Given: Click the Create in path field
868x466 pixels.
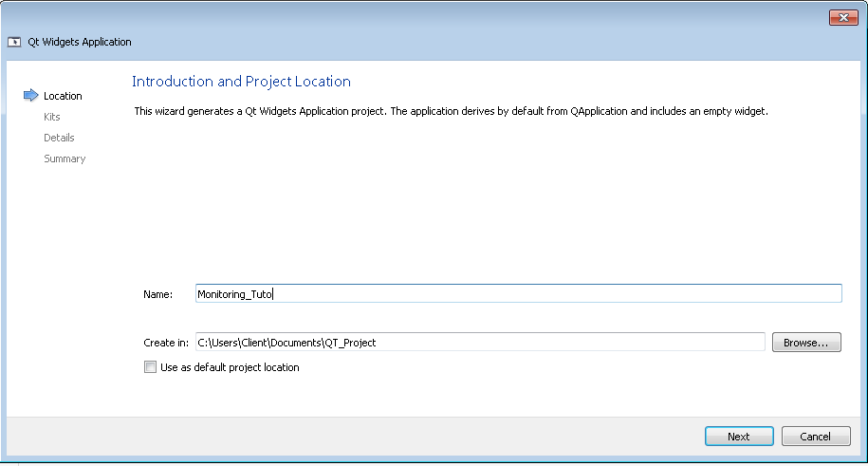Looking at the screenshot, I should [480, 343].
